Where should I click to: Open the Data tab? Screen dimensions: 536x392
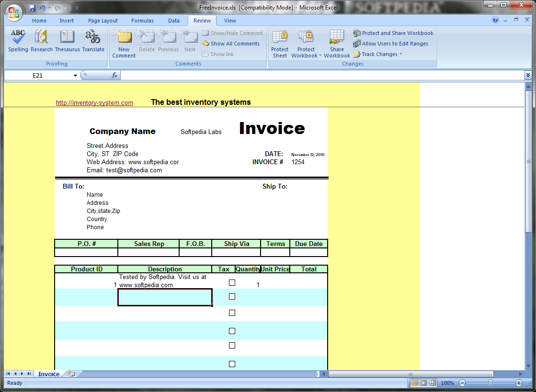[174, 21]
